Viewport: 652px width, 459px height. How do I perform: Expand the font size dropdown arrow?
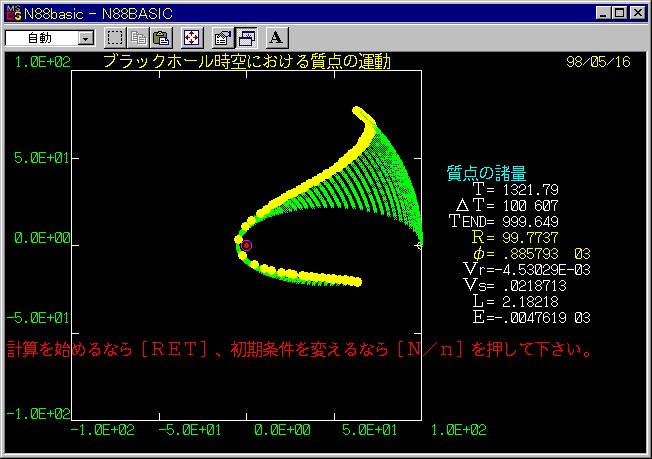[85, 39]
